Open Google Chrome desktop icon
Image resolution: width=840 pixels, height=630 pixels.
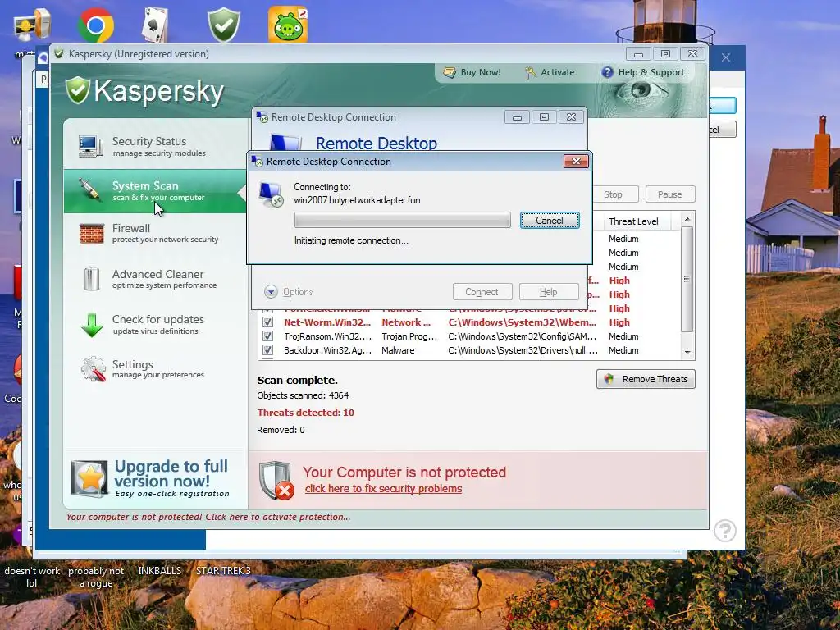coord(95,25)
